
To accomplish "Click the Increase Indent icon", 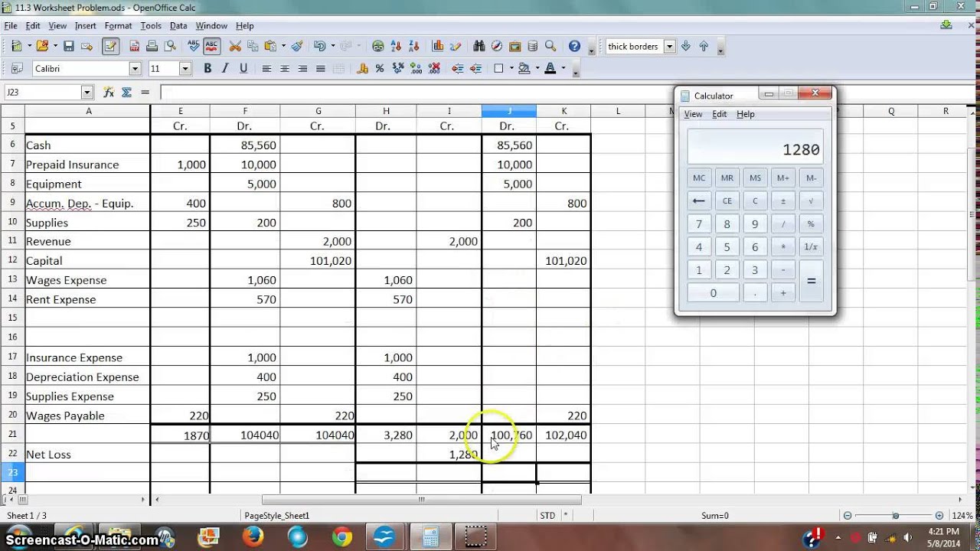I will tap(475, 69).
